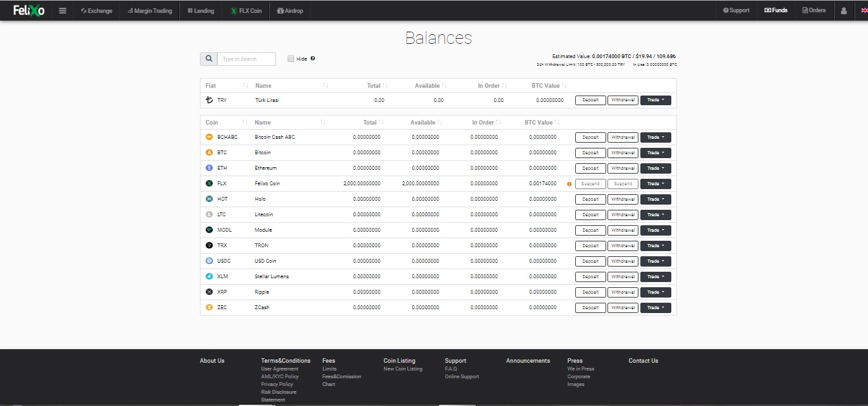This screenshot has width=868, height=406.
Task: Expand the Trade dropdown for LTC
Action: 655,215
